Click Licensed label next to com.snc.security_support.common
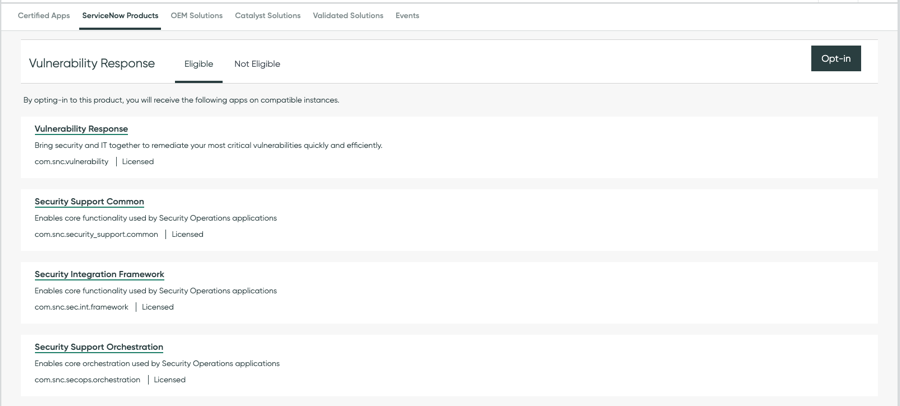The height and width of the screenshot is (406, 900). (187, 234)
